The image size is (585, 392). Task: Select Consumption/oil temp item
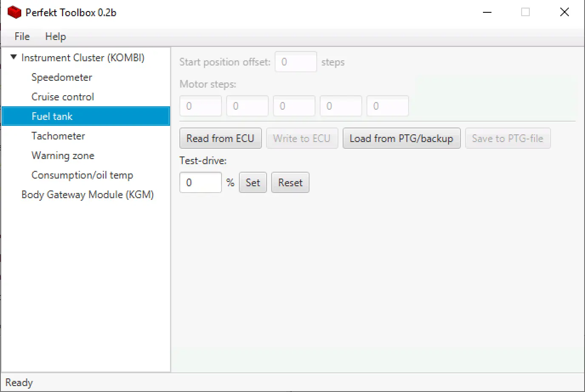click(82, 175)
